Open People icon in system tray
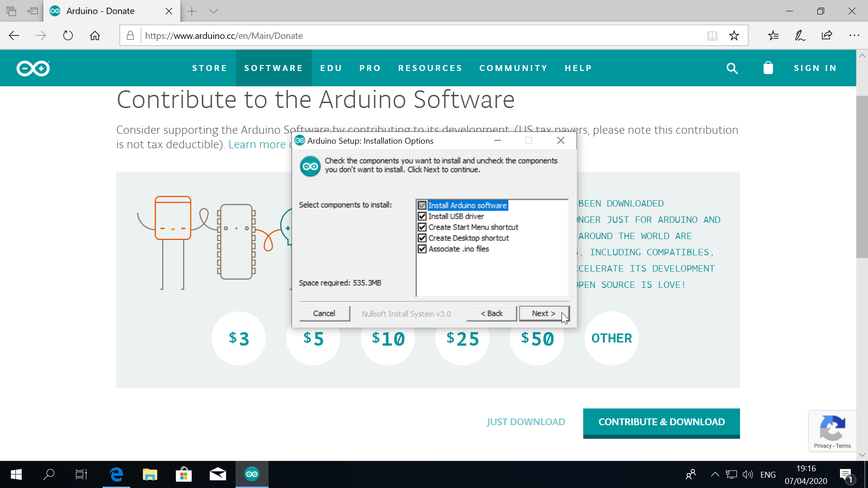Viewport: 868px width, 488px height. click(x=691, y=474)
